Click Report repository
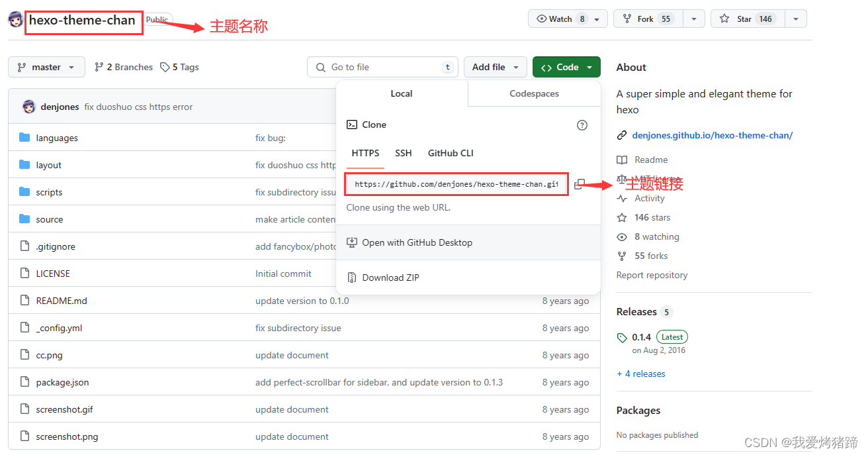 [x=652, y=275]
